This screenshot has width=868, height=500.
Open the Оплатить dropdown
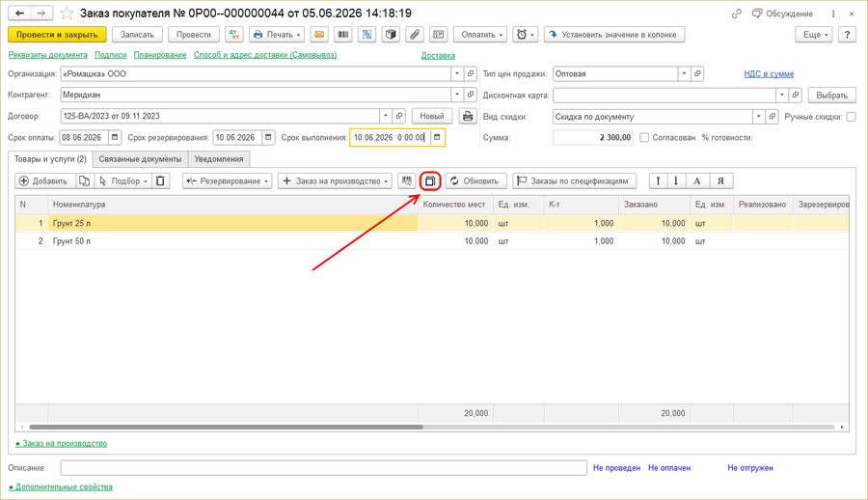(481, 35)
